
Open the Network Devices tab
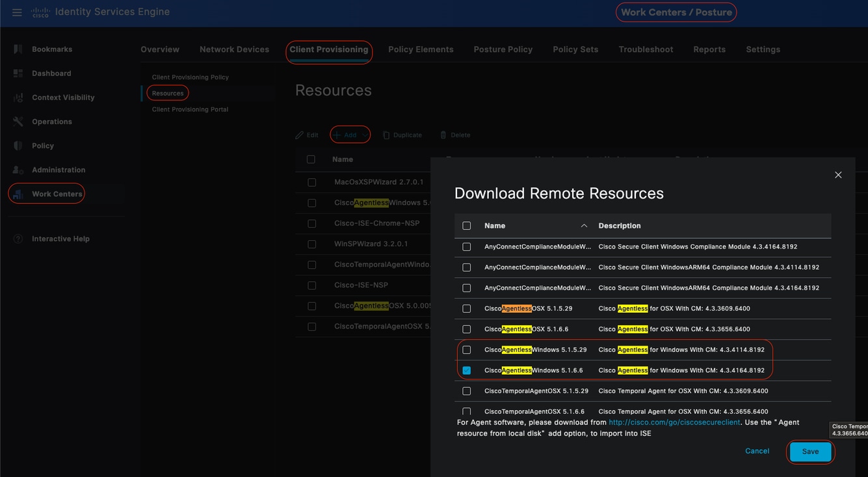234,49
